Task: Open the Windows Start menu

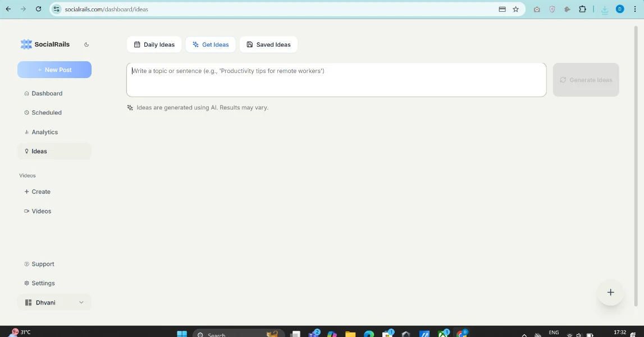Action: point(182,333)
